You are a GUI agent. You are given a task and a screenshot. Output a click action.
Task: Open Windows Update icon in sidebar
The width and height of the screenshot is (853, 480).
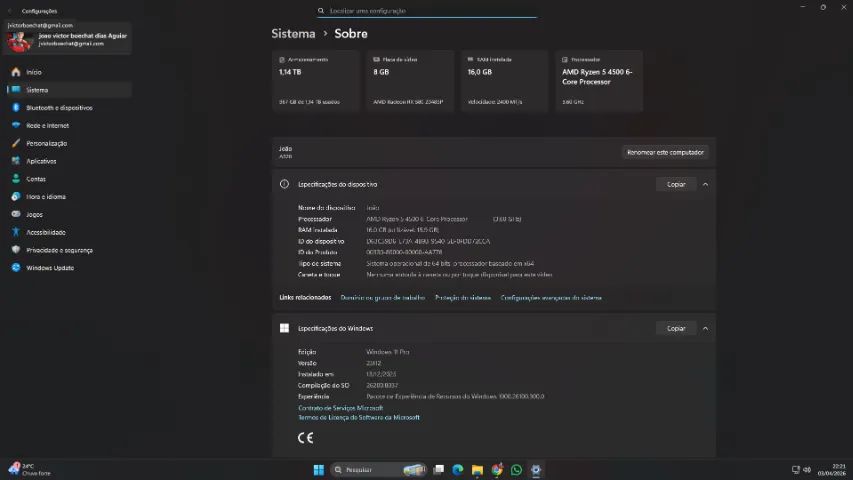(x=16, y=268)
